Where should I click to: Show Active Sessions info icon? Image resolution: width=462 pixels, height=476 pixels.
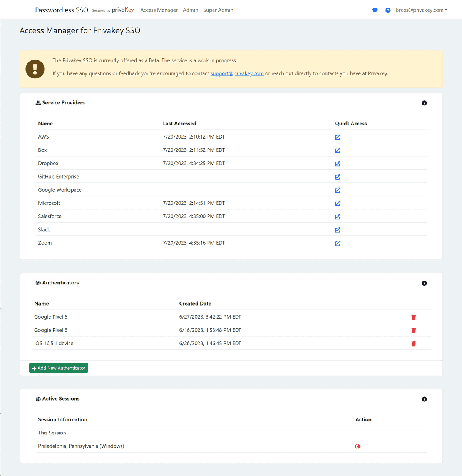(424, 399)
